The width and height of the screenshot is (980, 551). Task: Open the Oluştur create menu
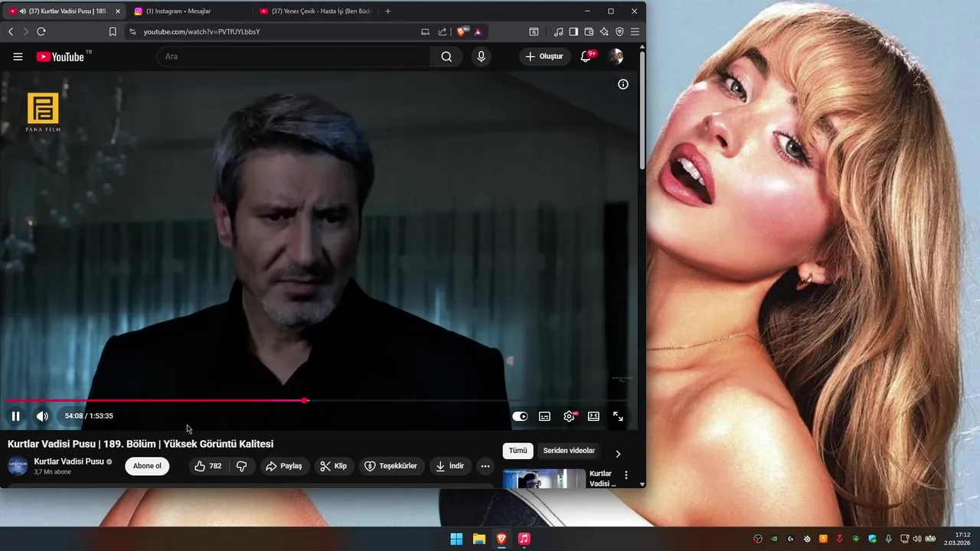[544, 57]
